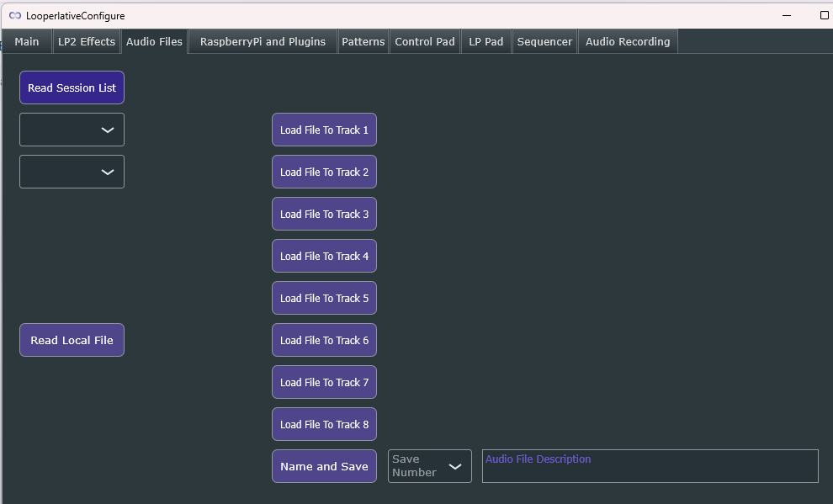The width and height of the screenshot is (833, 504).
Task: Minimize the LooperlativeConfigure window
Action: (787, 15)
